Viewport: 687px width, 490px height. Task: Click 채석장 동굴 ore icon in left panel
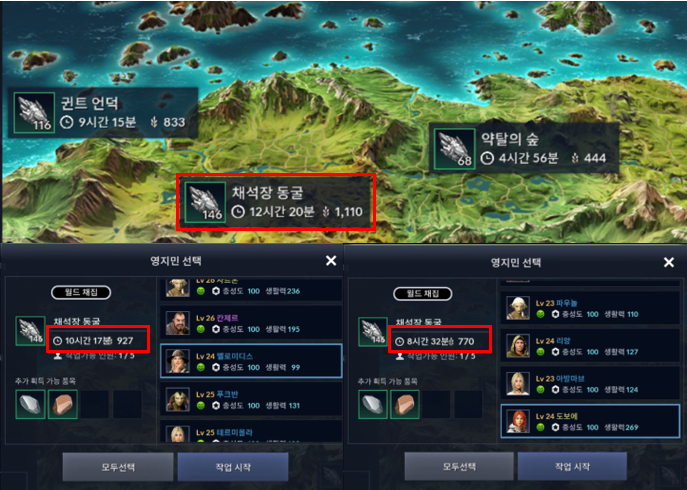pyautogui.click(x=30, y=331)
